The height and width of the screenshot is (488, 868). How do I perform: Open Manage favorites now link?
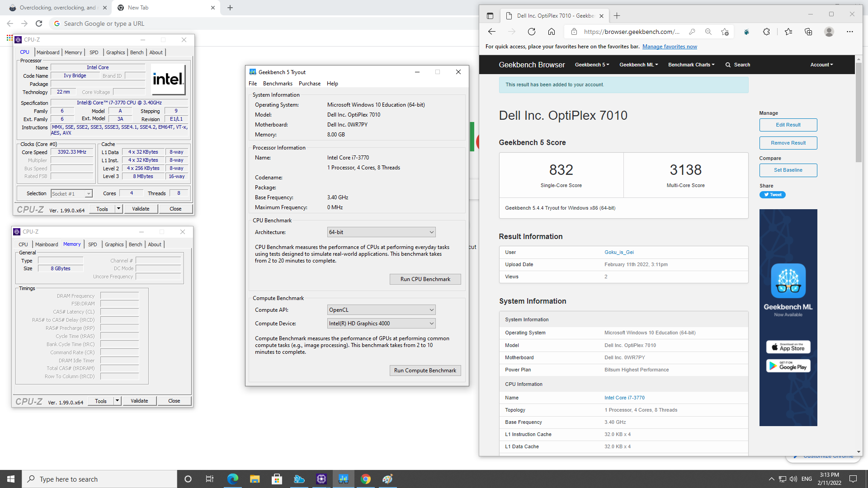tap(670, 47)
